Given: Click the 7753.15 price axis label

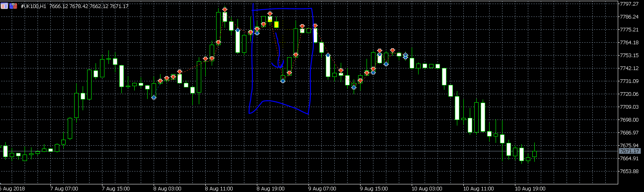Looking at the screenshot, I should (630, 55).
